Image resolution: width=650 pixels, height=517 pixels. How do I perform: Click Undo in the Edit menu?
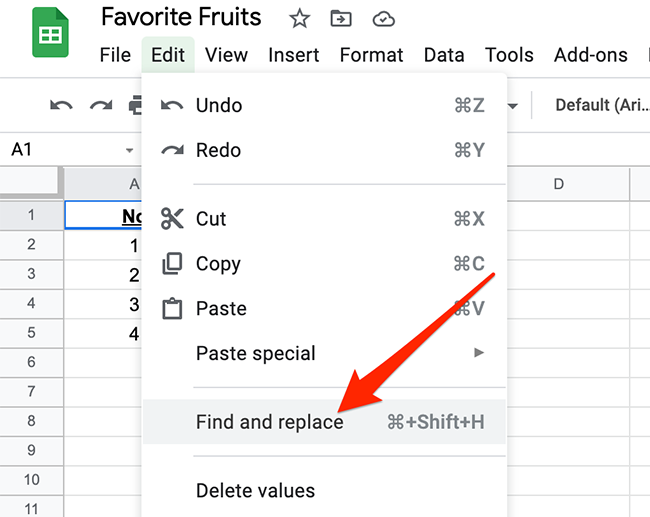(219, 105)
